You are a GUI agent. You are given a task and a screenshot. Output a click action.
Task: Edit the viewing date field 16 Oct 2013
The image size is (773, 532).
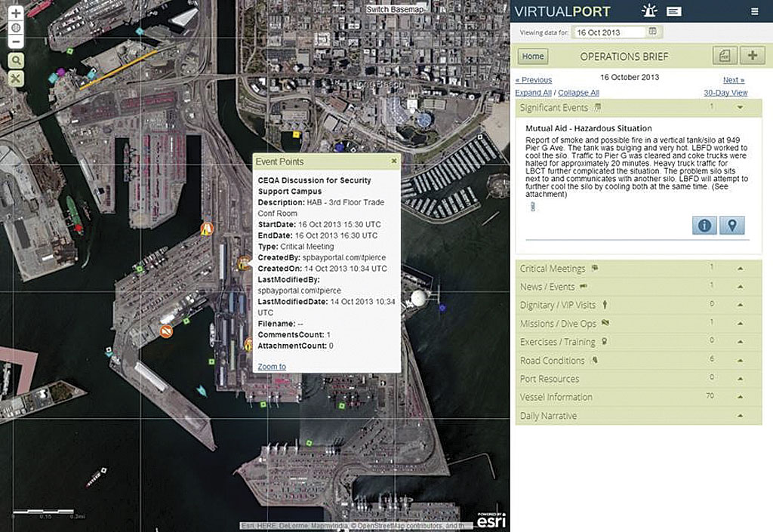(x=609, y=32)
